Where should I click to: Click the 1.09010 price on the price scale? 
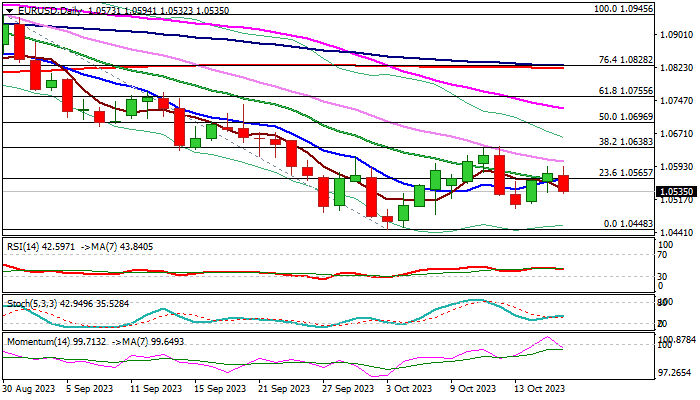coord(676,33)
